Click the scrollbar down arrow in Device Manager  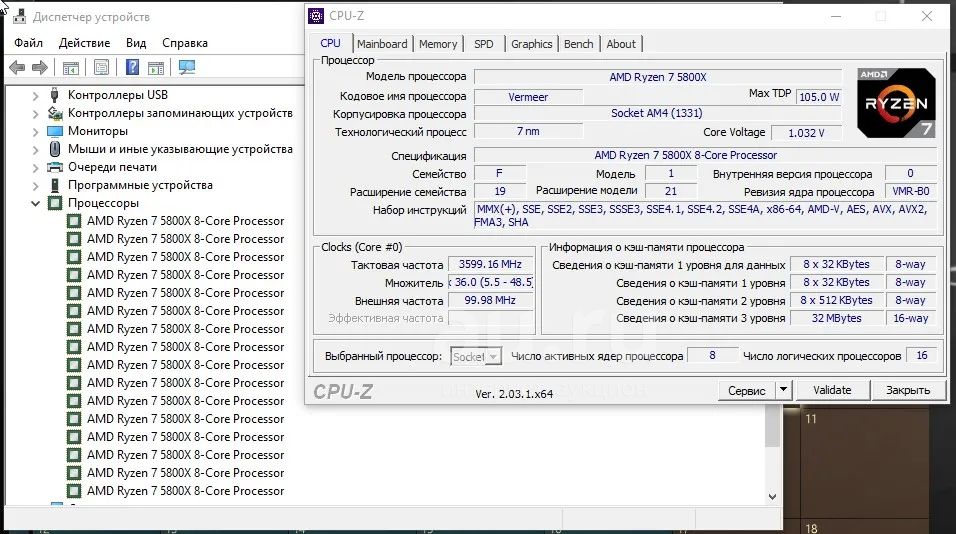(x=772, y=497)
